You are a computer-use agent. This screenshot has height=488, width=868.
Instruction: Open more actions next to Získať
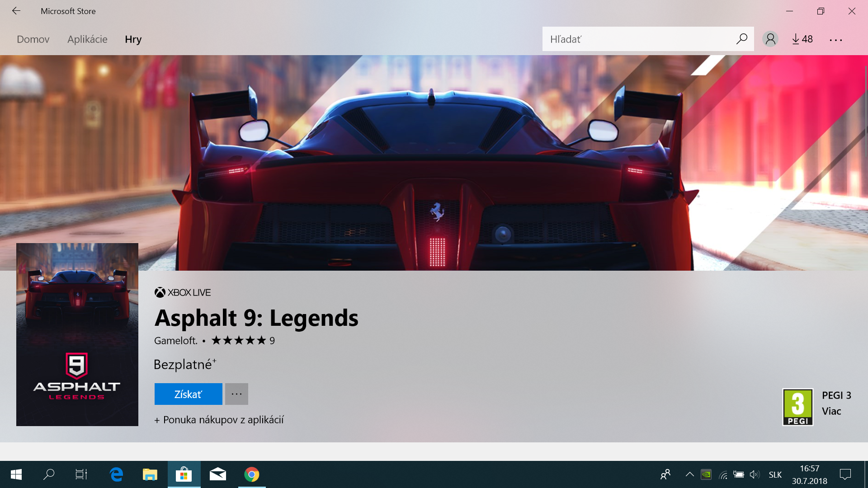pos(236,394)
